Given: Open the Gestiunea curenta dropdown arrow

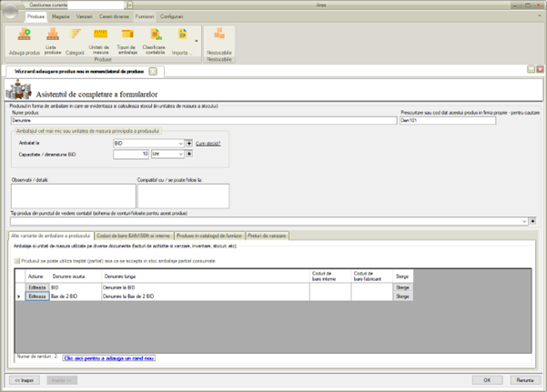Looking at the screenshot, I should 129,5.
